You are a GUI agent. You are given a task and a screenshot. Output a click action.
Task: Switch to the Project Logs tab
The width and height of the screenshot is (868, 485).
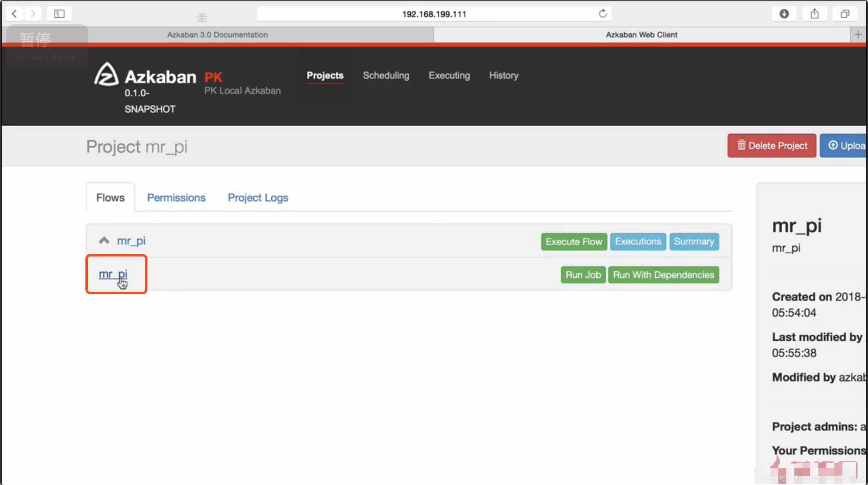pyautogui.click(x=258, y=198)
